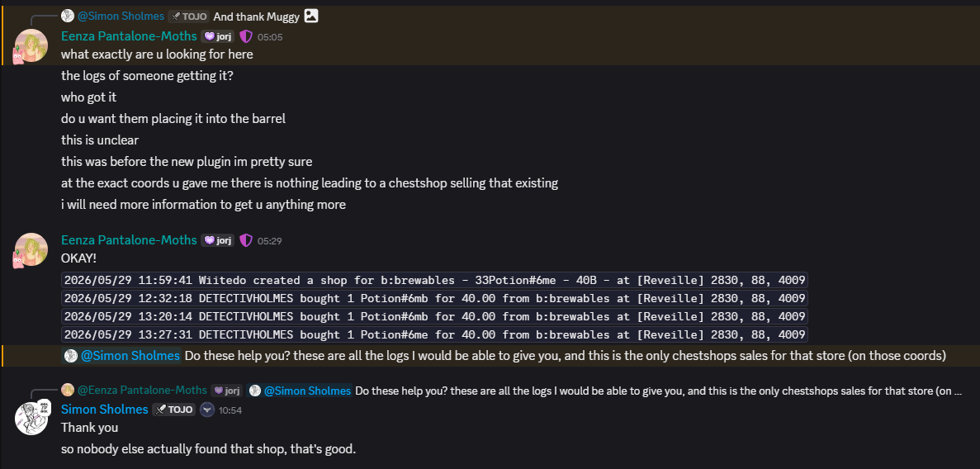Image resolution: width=980 pixels, height=469 pixels.
Task: Open Eenza's avatar on the 05:29 message
Action: [x=31, y=250]
